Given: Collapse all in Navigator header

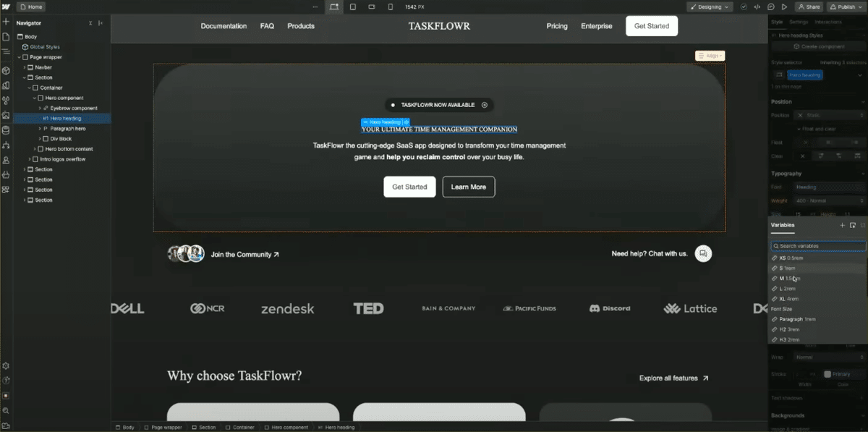Looking at the screenshot, I should 90,23.
